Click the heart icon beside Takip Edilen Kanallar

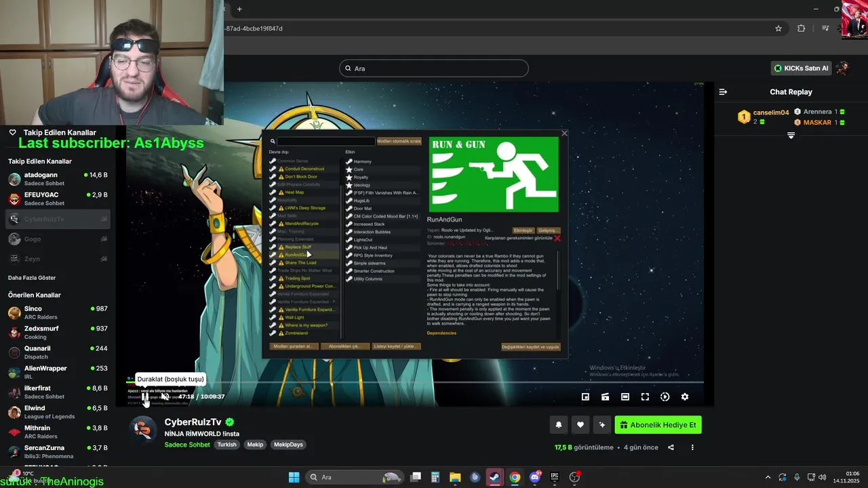[x=12, y=132]
